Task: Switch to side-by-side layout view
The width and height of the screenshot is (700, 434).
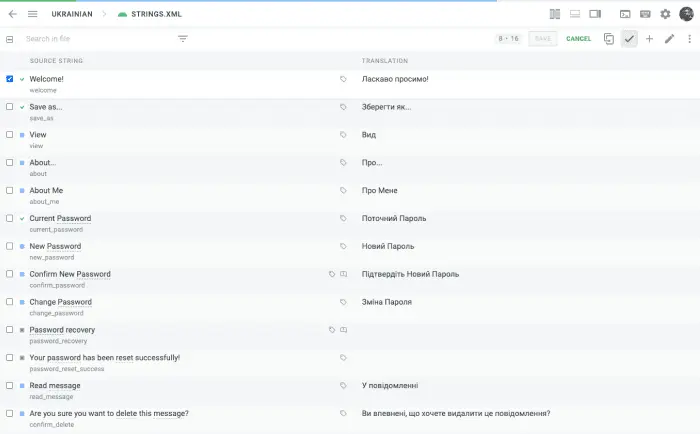Action: click(x=555, y=14)
